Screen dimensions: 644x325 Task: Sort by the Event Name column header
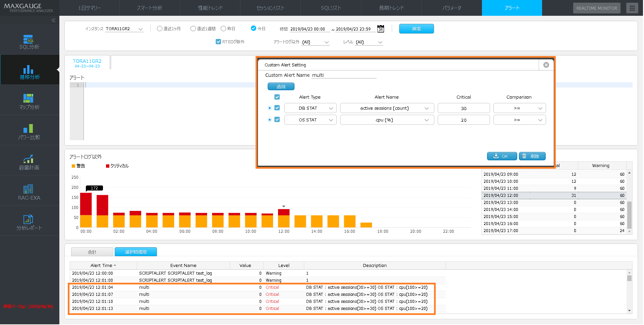click(x=183, y=265)
